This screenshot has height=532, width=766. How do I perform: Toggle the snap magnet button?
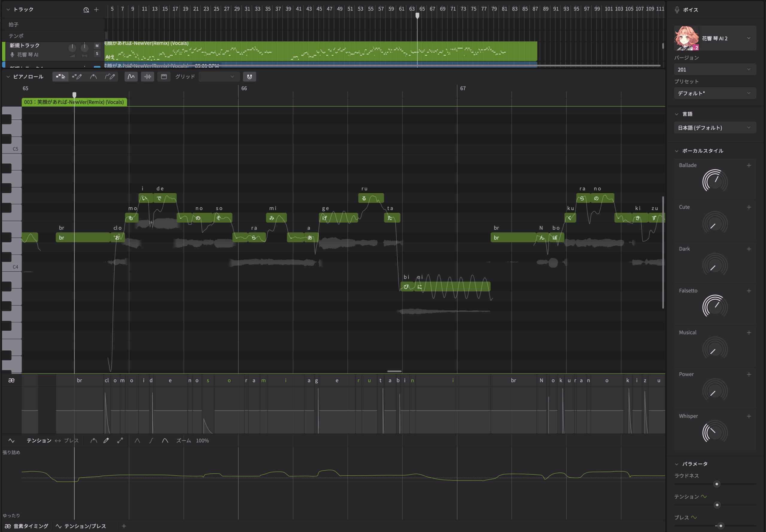pos(249,77)
